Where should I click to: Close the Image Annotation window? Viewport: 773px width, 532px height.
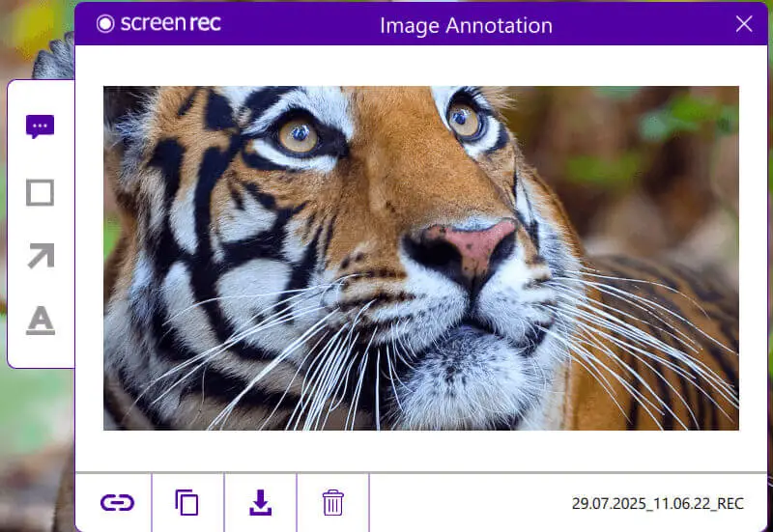[x=743, y=24]
